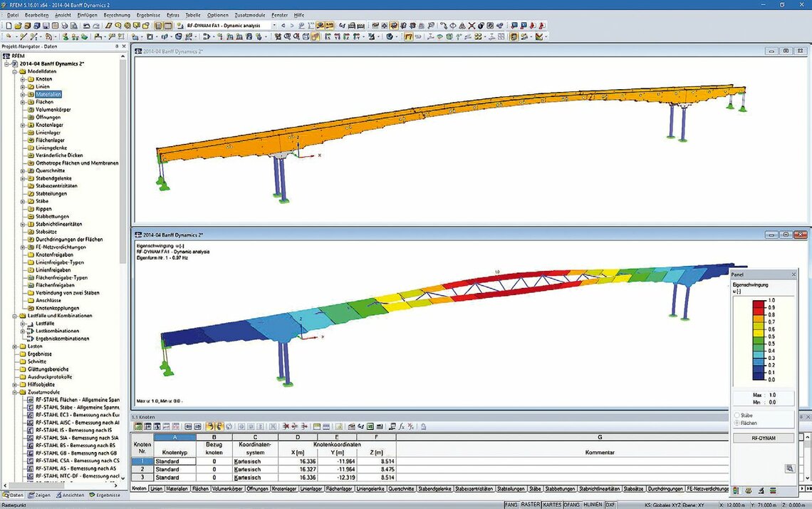Open color scale icon at Panel bottom
This screenshot has width=812, height=509.
coord(735,490)
